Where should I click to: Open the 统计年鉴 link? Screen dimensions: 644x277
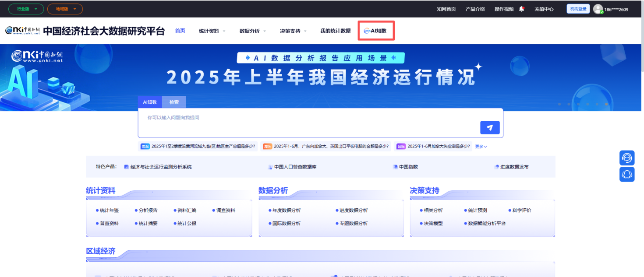coord(109,210)
